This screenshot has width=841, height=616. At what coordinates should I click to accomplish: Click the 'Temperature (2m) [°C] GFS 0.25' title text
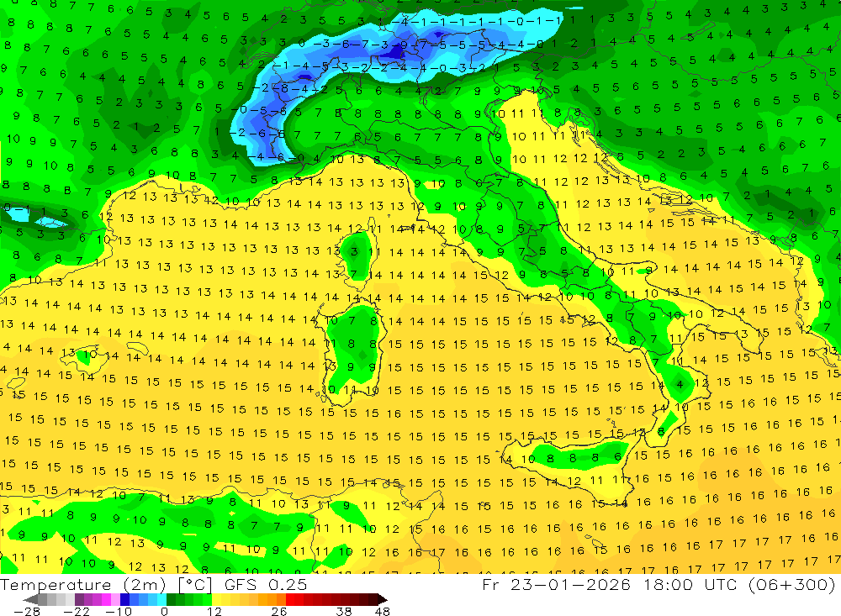point(153,584)
